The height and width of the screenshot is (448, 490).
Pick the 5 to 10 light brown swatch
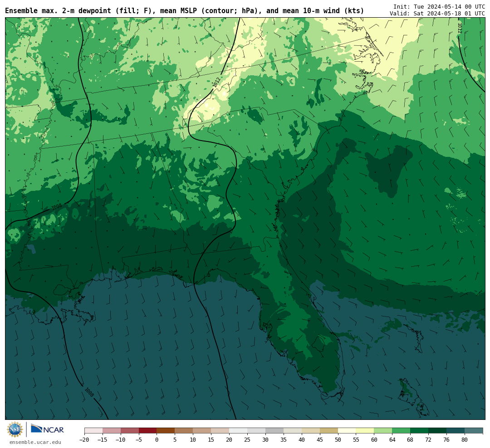[x=184, y=431]
